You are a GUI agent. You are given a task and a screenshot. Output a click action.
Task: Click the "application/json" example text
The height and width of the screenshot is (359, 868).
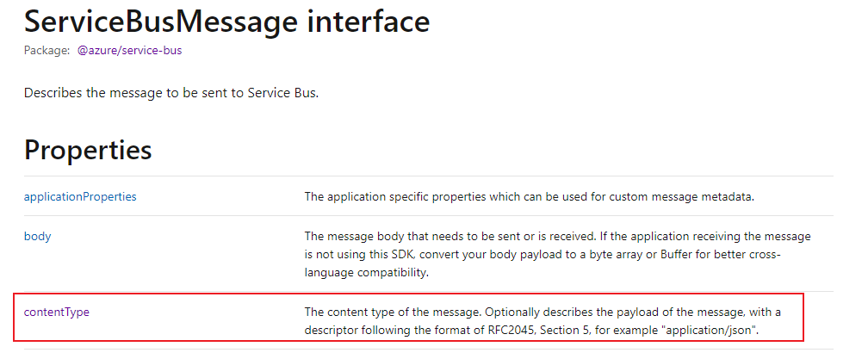(x=711, y=331)
